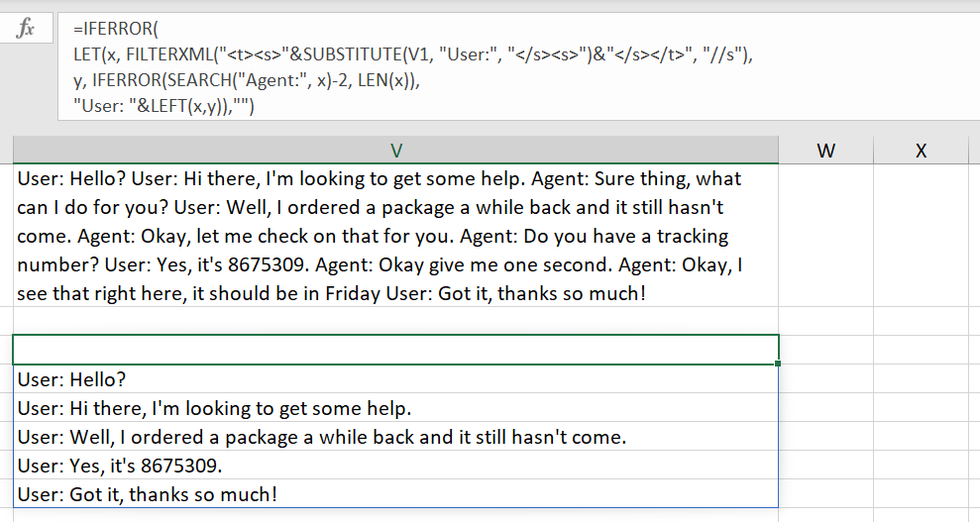Select column V header
Image resolution: width=980 pixels, height=522 pixels.
(395, 151)
